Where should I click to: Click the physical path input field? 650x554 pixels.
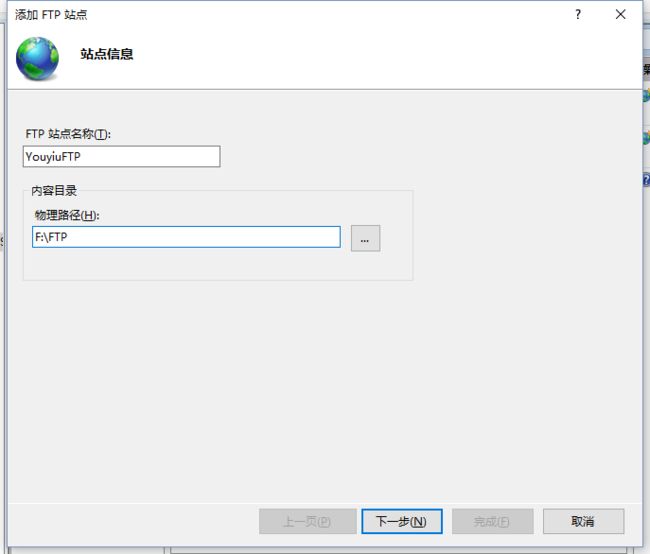click(x=186, y=237)
